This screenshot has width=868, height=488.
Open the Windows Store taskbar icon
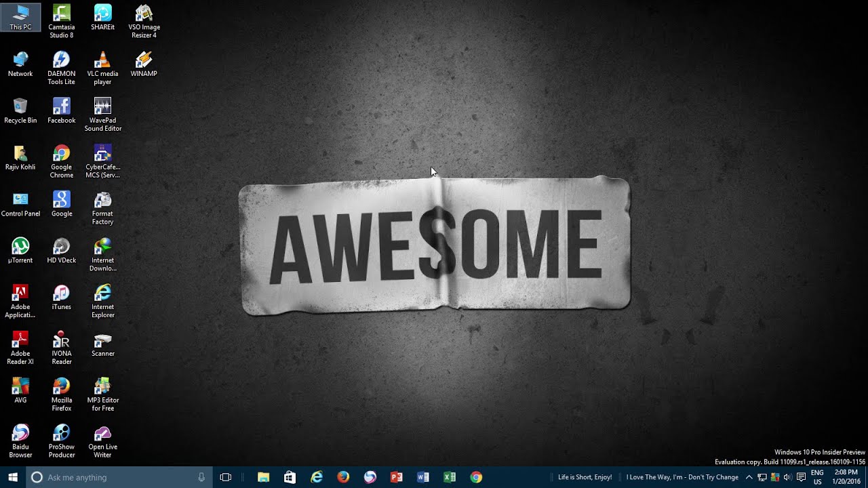click(x=290, y=477)
